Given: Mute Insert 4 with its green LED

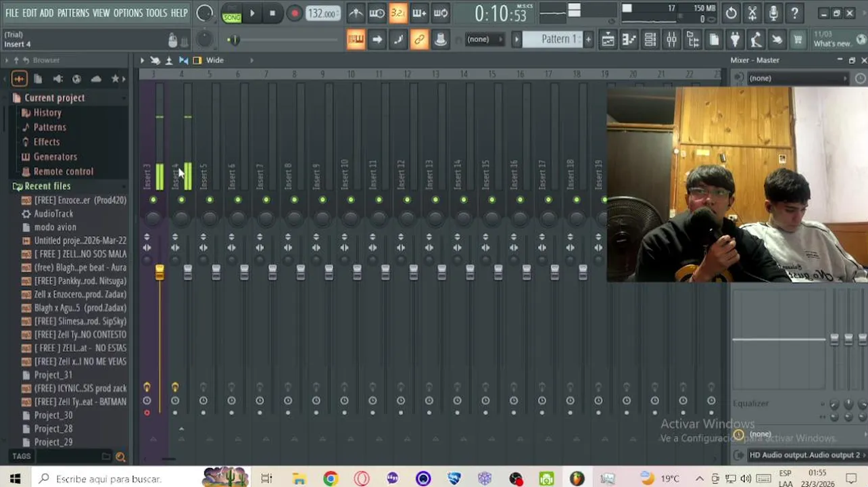Looking at the screenshot, I should click(x=181, y=200).
